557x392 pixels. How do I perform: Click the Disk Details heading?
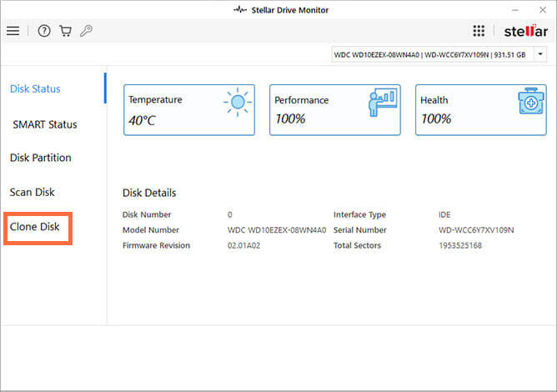pos(149,193)
